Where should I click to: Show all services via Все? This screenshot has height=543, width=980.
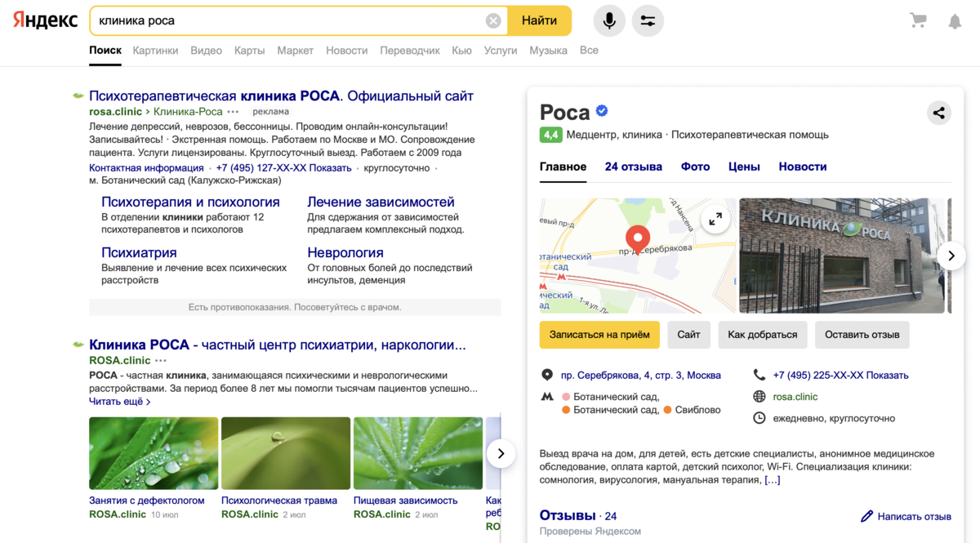(x=589, y=51)
